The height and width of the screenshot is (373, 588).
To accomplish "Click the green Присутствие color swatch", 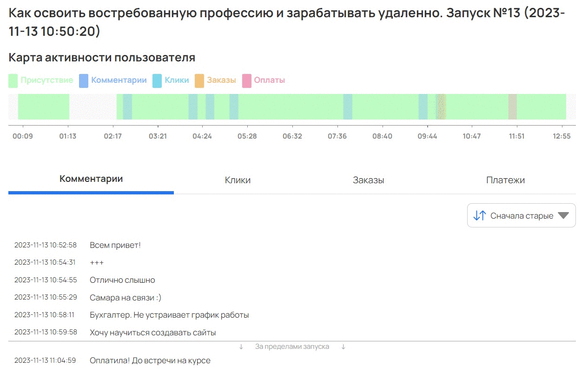I will coord(13,80).
